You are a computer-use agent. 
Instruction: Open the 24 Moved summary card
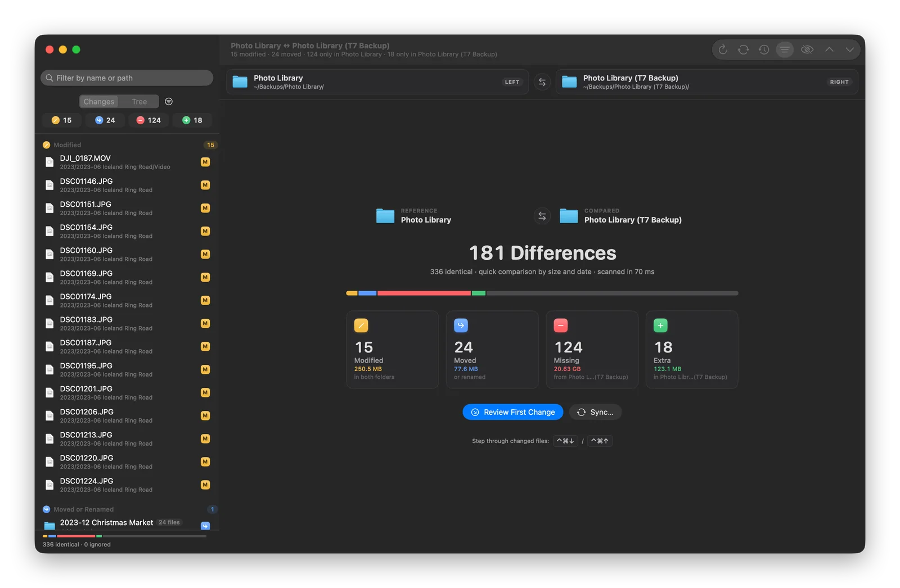point(492,350)
